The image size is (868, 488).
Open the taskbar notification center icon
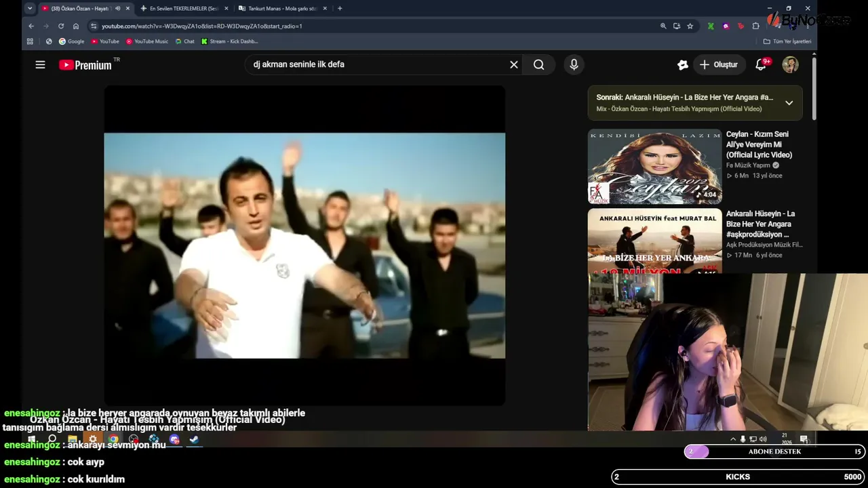(x=804, y=439)
